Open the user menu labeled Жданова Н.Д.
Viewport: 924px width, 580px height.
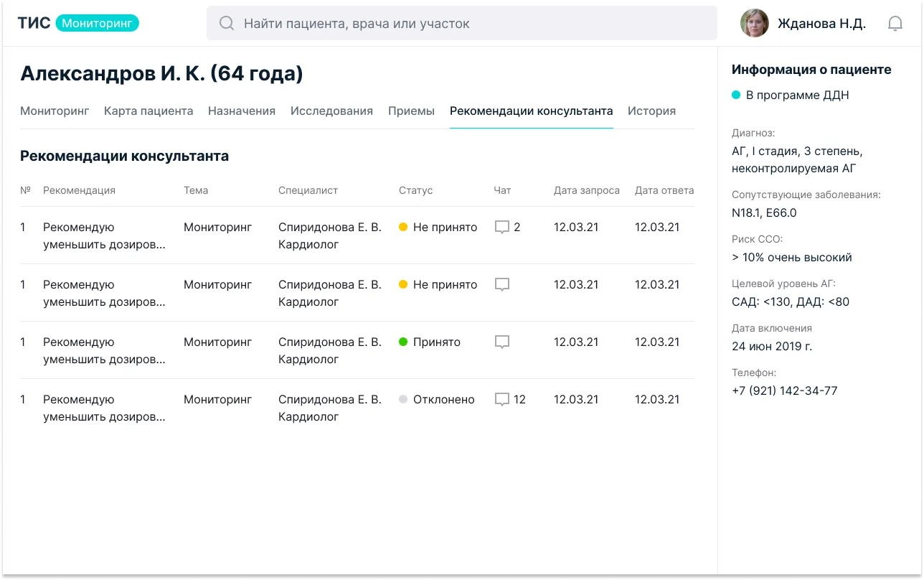[x=822, y=24]
